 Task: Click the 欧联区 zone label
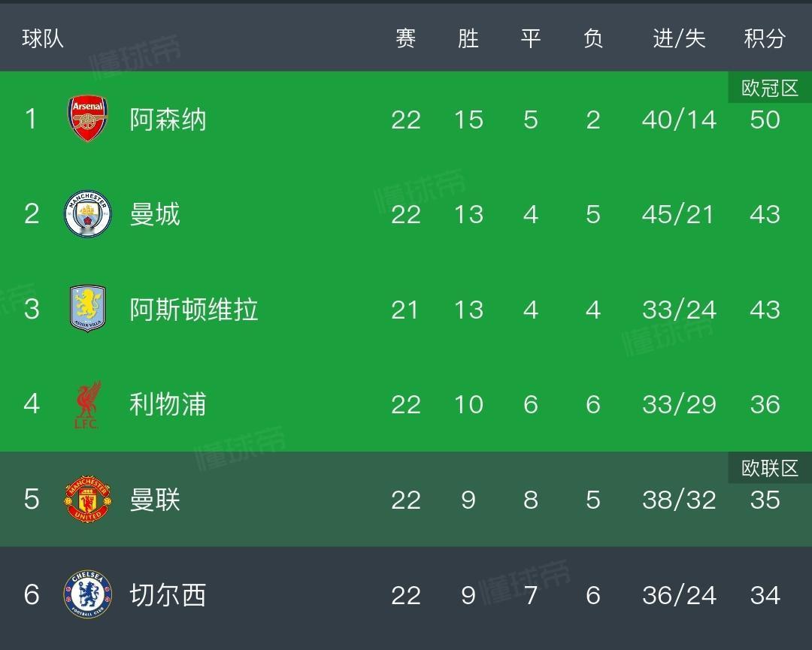(769, 468)
